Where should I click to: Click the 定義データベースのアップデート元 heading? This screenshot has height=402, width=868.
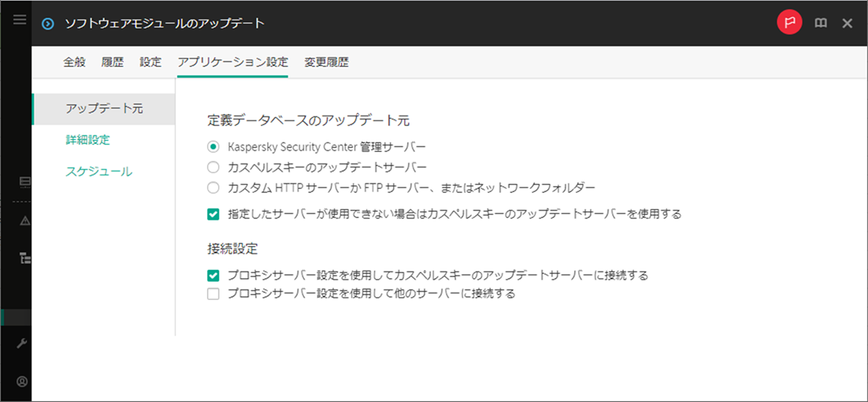click(308, 120)
